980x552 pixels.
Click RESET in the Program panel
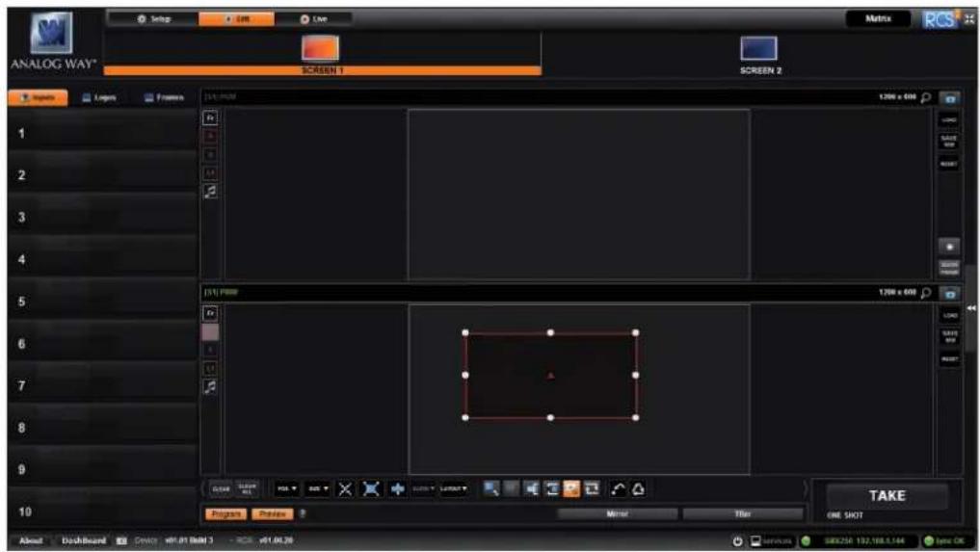pos(949,164)
